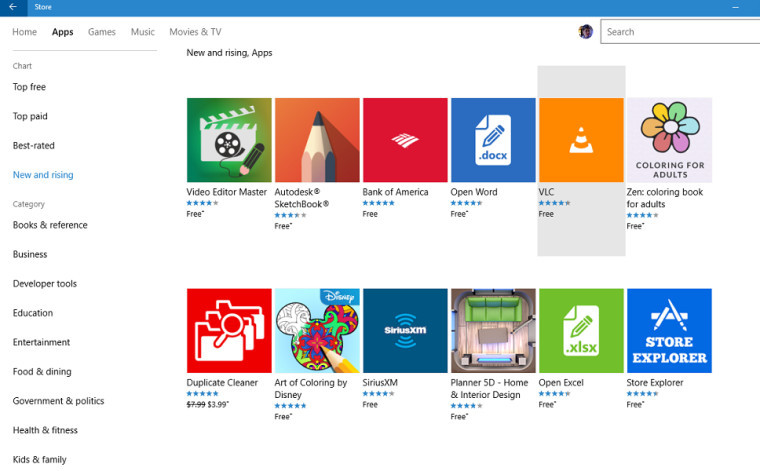760x471 pixels.
Task: Click the Duplicate Cleaner title text
Action: click(x=222, y=383)
